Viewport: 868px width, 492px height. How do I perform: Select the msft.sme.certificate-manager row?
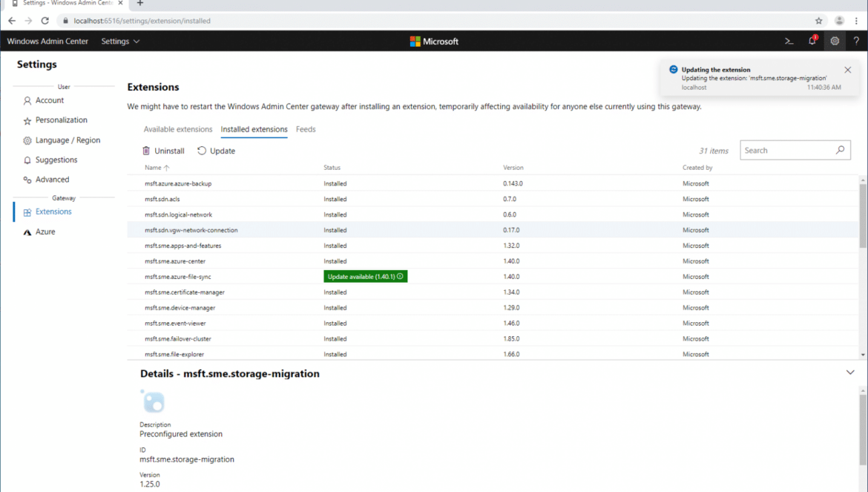[493, 292]
